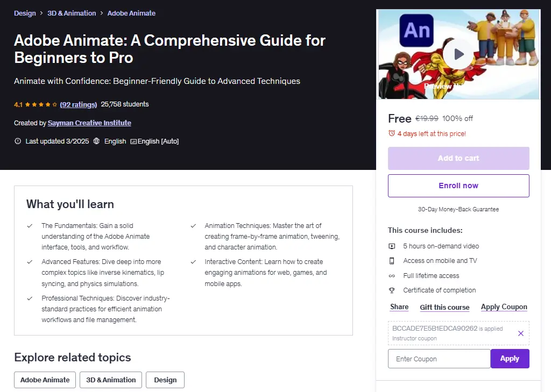This screenshot has width=551, height=392.
Task: Select Gift this course
Action: pyautogui.click(x=444, y=307)
